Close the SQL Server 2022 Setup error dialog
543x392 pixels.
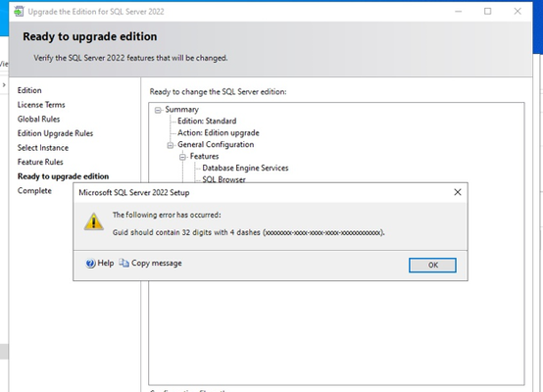pyautogui.click(x=458, y=192)
